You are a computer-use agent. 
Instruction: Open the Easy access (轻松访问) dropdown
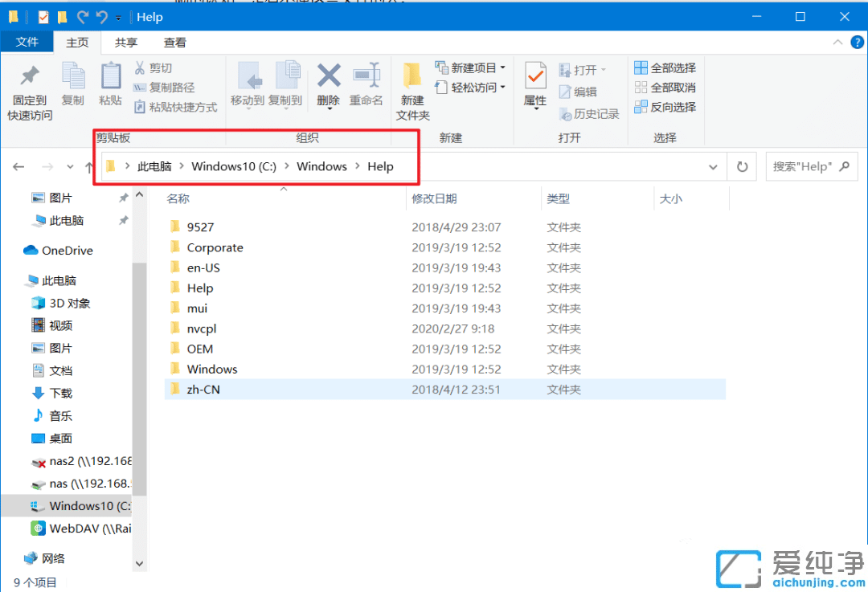click(x=470, y=88)
